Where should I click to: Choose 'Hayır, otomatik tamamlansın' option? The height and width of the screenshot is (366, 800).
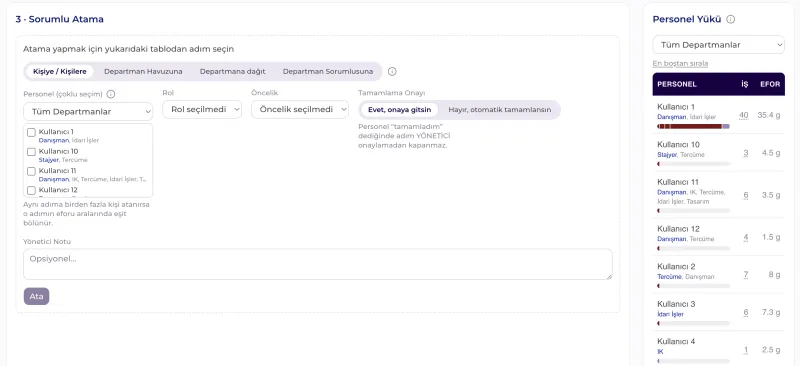[499, 110]
